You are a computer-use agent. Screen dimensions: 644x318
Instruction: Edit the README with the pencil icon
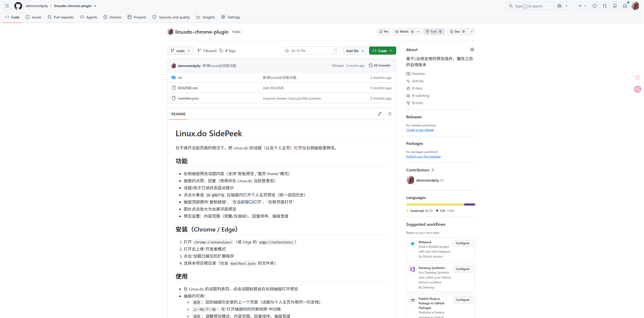coord(380,114)
